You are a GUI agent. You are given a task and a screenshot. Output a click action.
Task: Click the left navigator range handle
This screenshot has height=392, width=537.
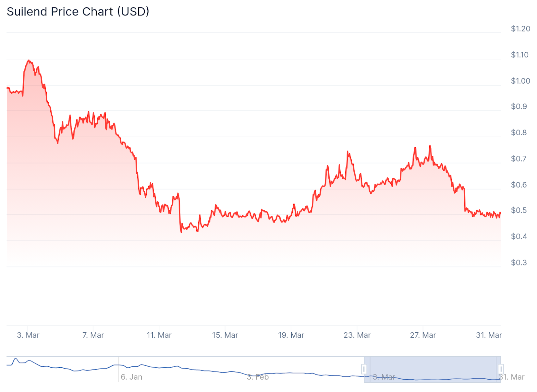pos(364,369)
